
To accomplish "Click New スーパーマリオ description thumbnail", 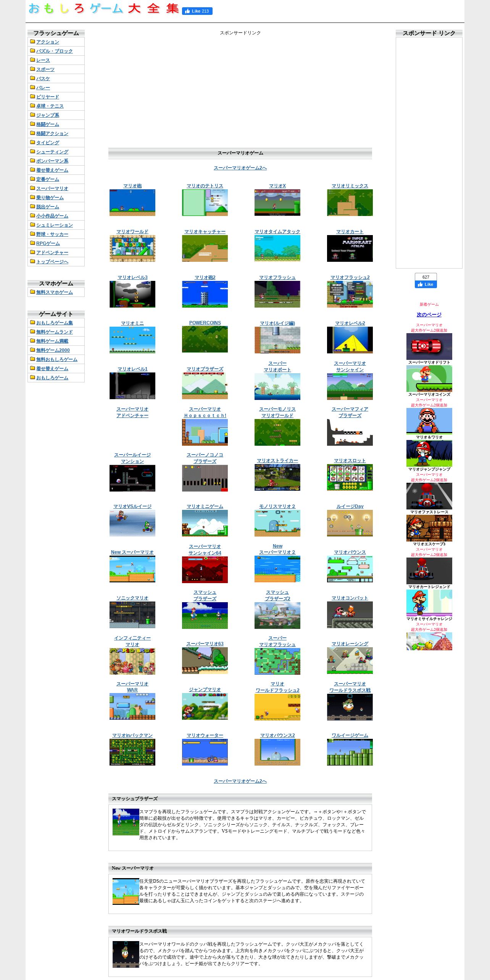I will (126, 891).
